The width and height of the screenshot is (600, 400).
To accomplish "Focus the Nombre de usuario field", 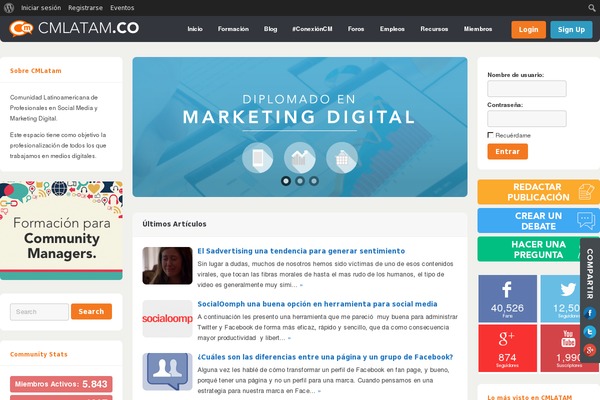I will tap(527, 89).
